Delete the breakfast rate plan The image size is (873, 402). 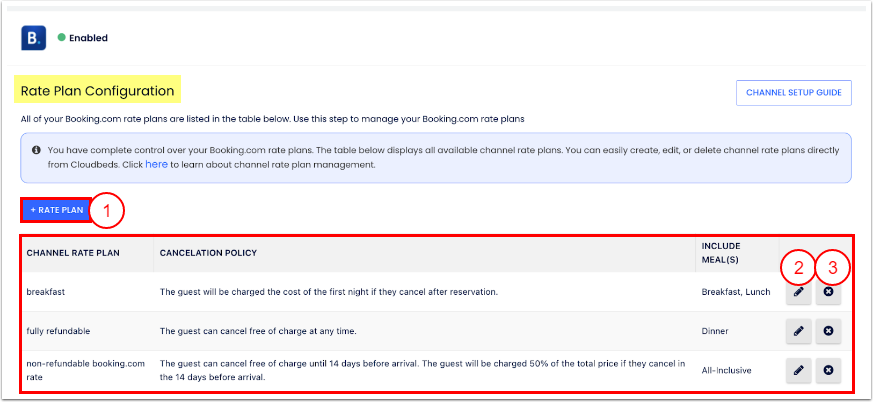pos(828,292)
